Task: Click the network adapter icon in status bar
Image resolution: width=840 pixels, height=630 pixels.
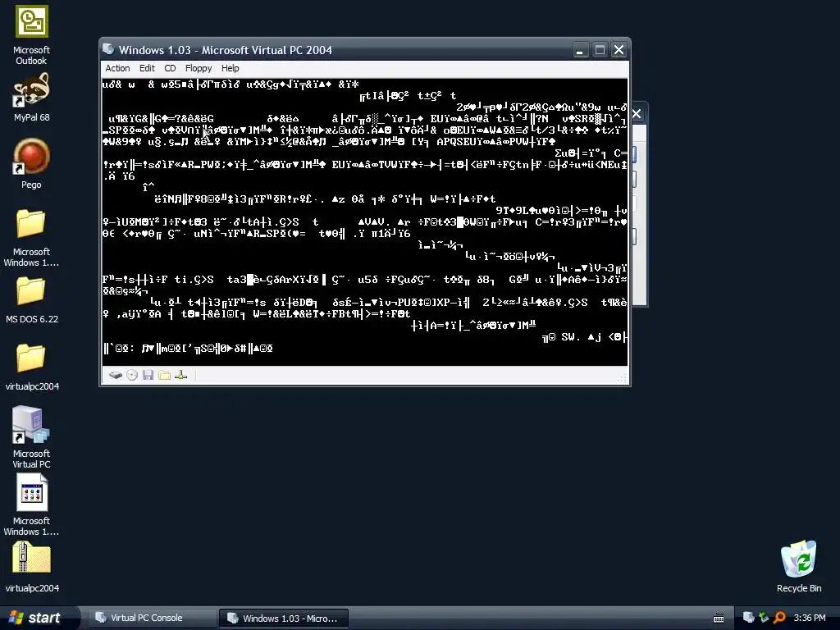Action: point(181,375)
